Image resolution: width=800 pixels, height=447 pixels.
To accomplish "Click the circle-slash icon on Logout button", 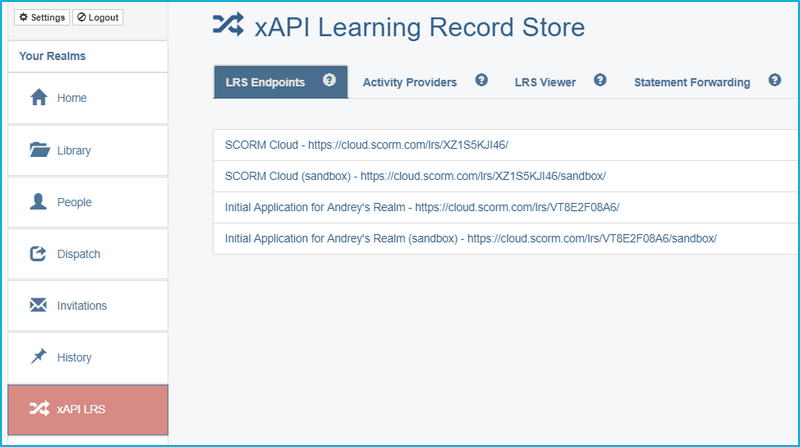I will pos(82,17).
